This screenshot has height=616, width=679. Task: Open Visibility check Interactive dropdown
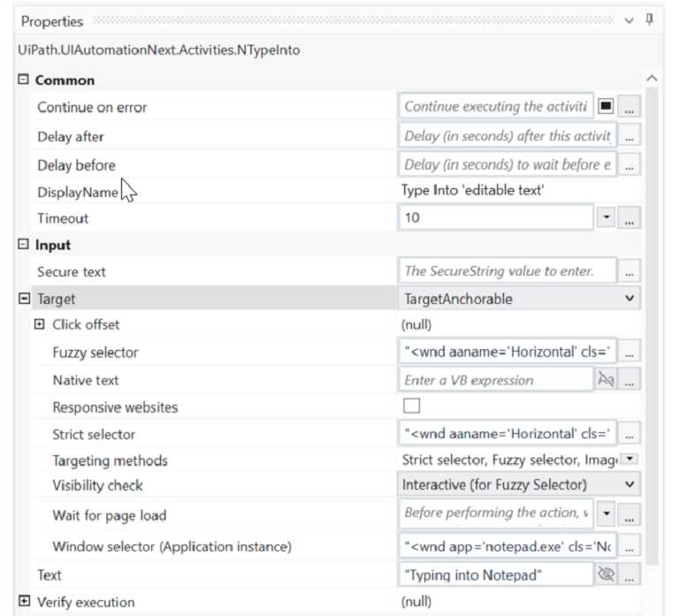point(629,484)
